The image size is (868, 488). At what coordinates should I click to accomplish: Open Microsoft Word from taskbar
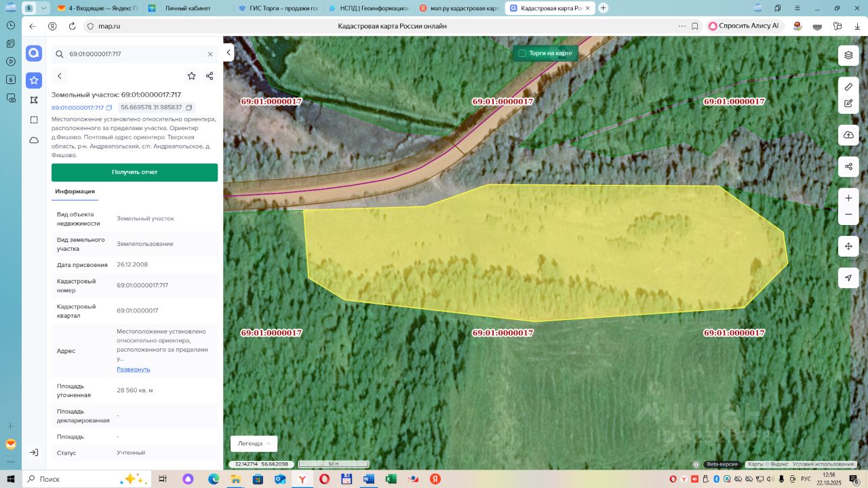(x=368, y=479)
